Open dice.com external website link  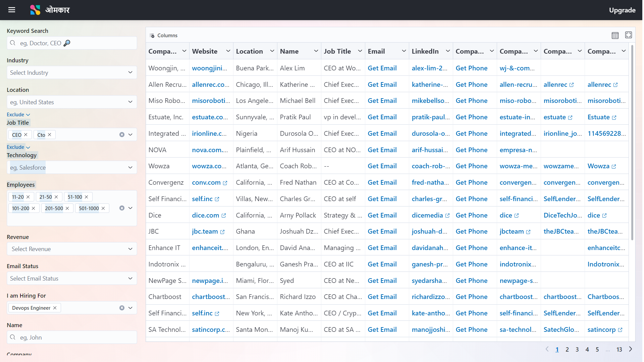(209, 216)
